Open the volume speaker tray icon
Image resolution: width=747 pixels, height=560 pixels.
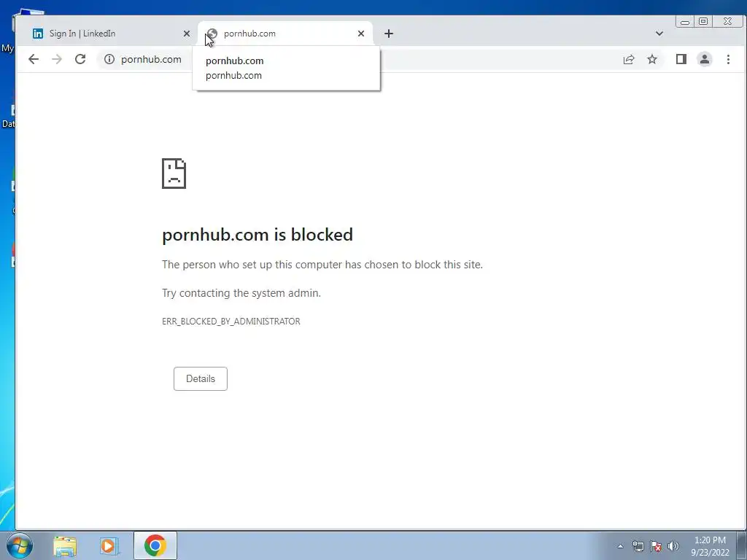pyautogui.click(x=673, y=546)
